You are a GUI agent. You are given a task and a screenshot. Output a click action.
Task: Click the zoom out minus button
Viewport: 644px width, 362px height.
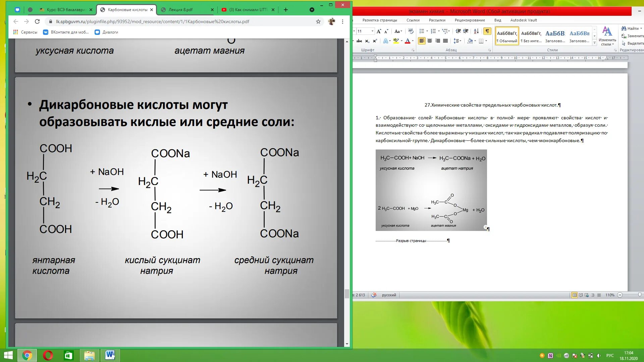pyautogui.click(x=620, y=295)
